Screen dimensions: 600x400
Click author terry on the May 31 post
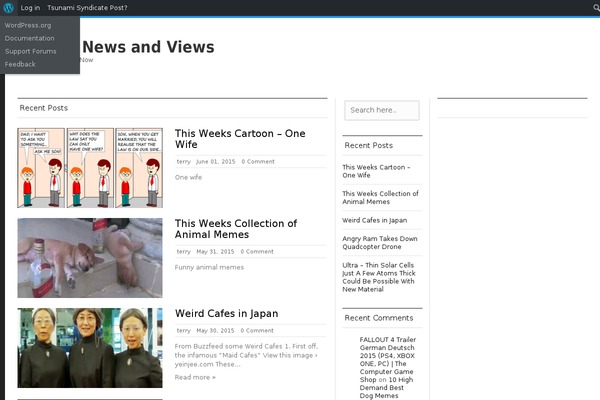pos(184,251)
